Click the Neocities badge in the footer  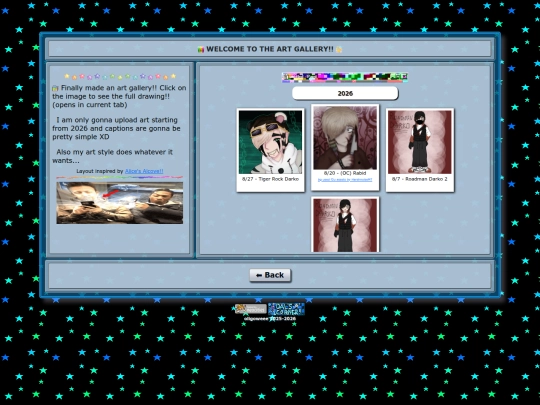251,309
